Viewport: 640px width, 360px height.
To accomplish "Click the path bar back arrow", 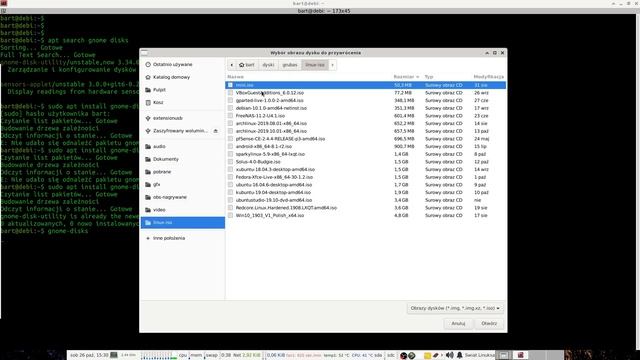I will (231, 65).
